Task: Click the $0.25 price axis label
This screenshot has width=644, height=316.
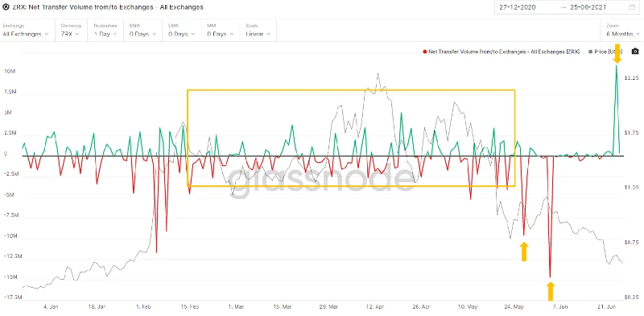Action: pyautogui.click(x=631, y=297)
